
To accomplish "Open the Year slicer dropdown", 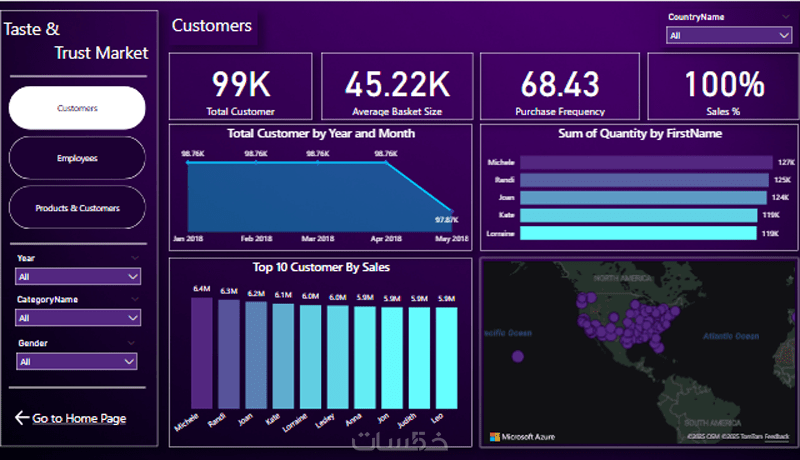I will click(x=78, y=276).
